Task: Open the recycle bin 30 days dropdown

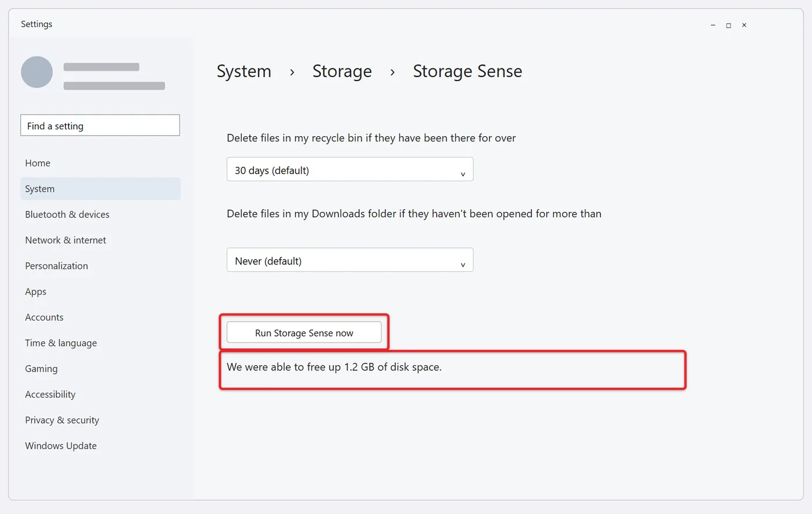Action: (x=350, y=169)
